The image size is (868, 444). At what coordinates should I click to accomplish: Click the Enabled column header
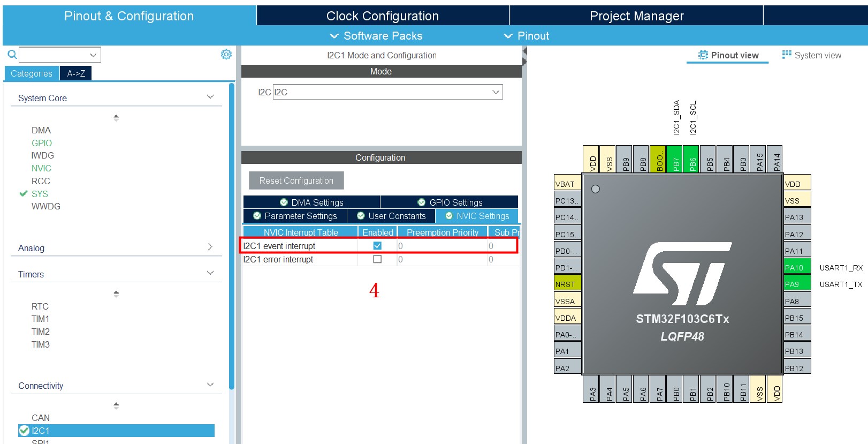coord(377,232)
